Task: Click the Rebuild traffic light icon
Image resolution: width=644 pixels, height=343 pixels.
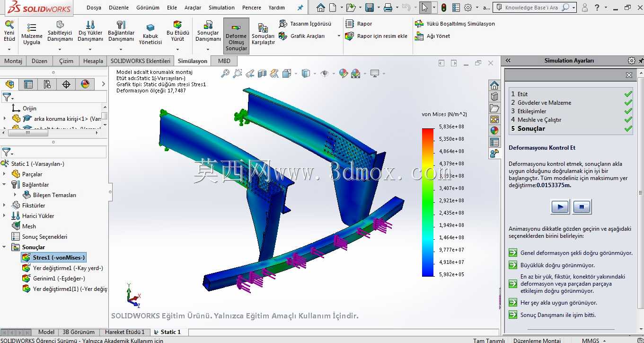Action: (x=444, y=8)
